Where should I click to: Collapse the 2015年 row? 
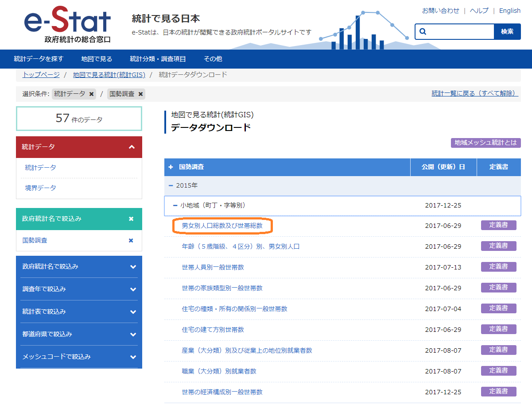click(x=171, y=185)
